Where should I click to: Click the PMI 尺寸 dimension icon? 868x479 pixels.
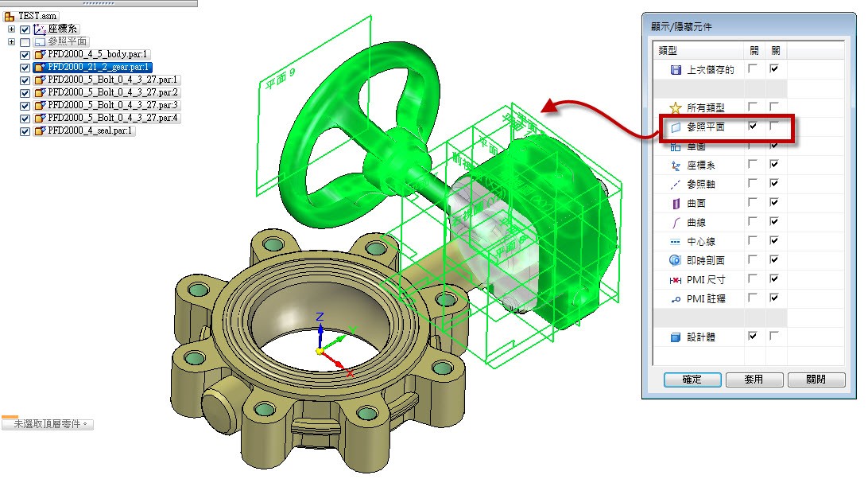676,280
